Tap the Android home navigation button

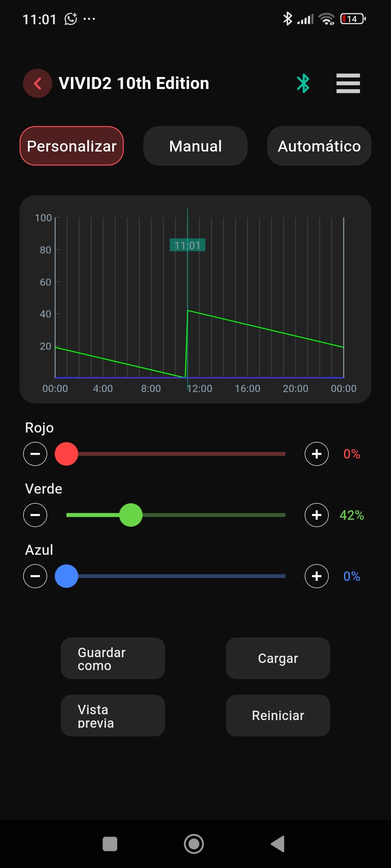click(x=194, y=844)
